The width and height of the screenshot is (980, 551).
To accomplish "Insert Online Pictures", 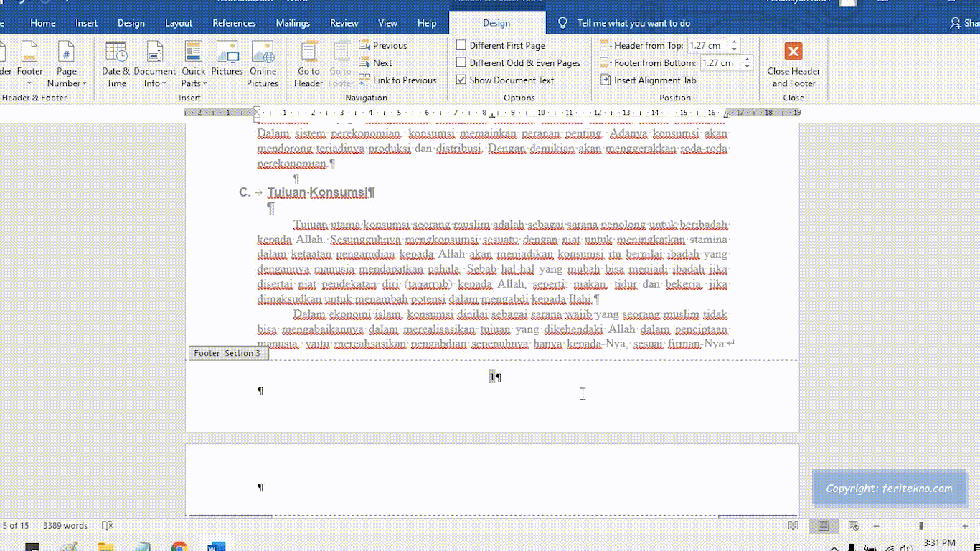I will pos(263,65).
